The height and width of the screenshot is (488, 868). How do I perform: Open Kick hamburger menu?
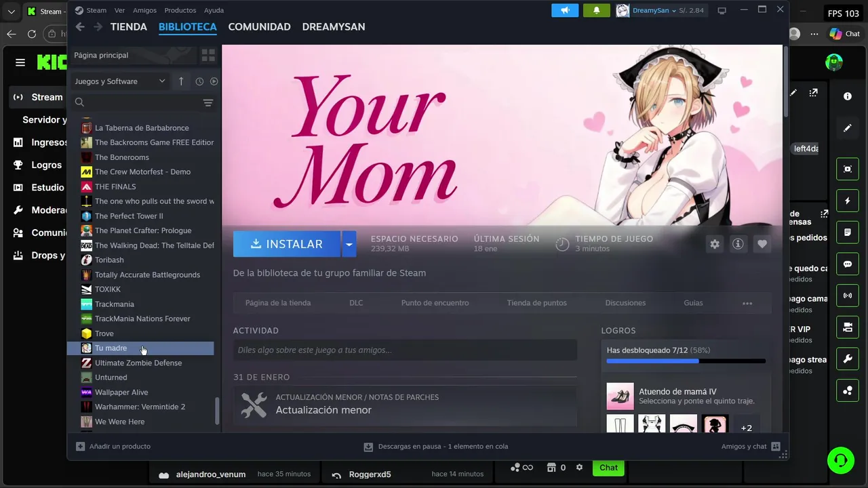tap(20, 62)
